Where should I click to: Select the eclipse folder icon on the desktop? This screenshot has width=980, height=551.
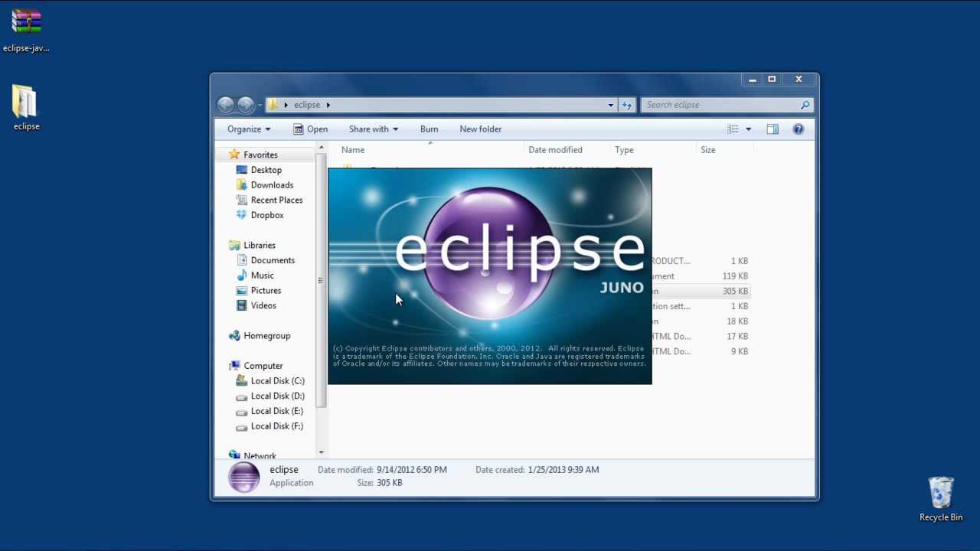[26, 108]
